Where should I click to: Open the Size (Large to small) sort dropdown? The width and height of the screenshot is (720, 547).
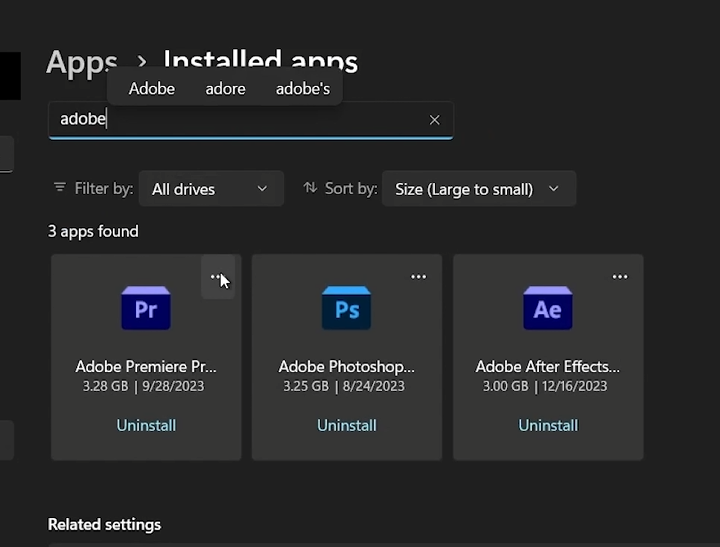479,189
